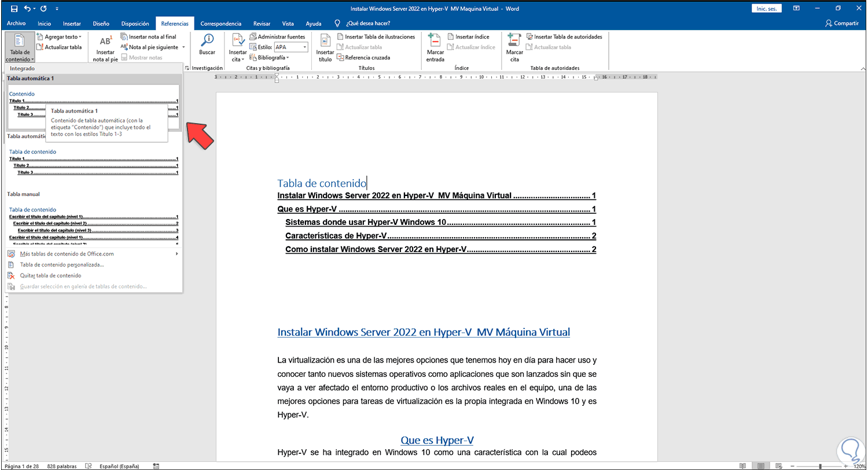Click Actualizar tabla beside Tabla de contenido
The height and width of the screenshot is (470, 868).
pyautogui.click(x=59, y=47)
